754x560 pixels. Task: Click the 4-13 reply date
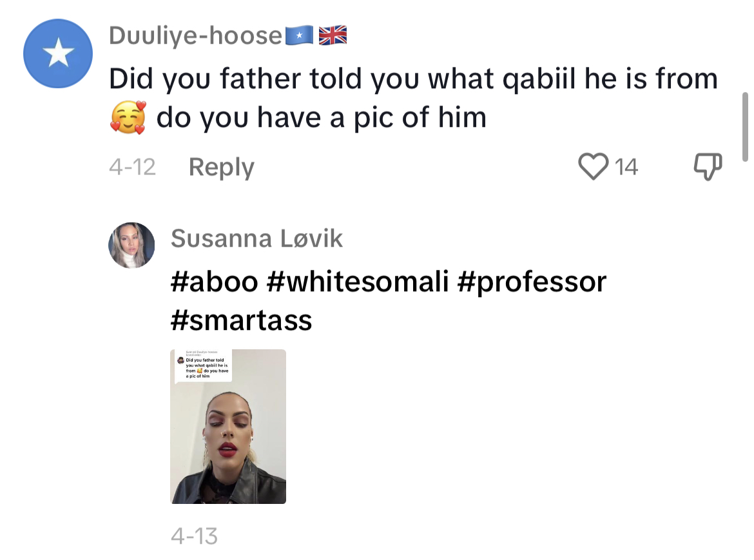click(194, 536)
